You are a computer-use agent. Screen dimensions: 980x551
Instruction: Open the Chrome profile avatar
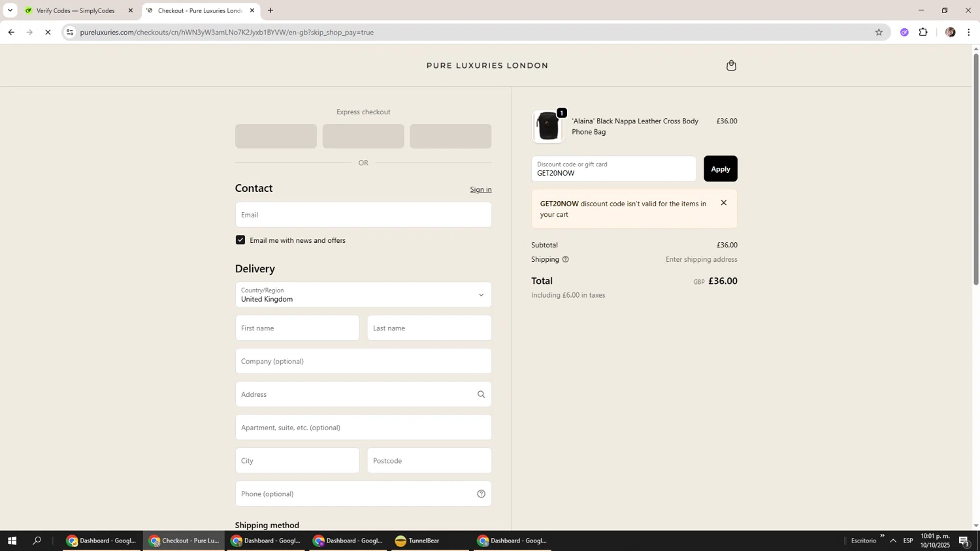click(950, 32)
